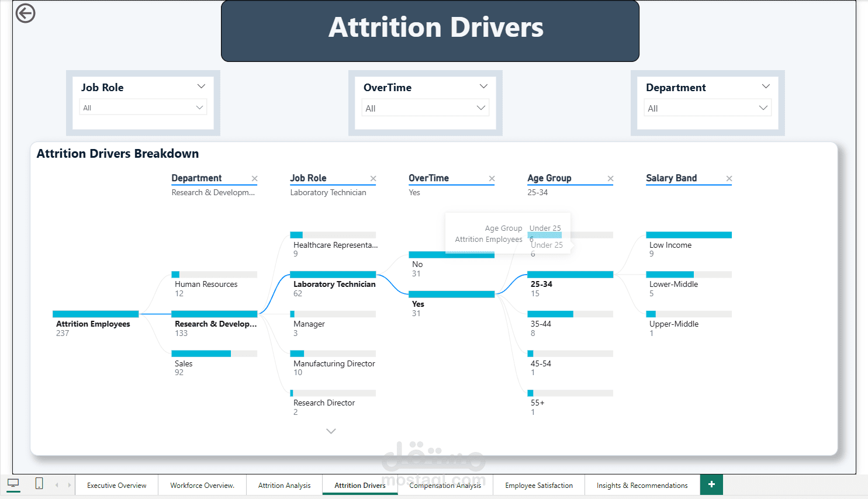Open the Compensation Analysis tab
This screenshot has height=499, width=868.
(445, 485)
